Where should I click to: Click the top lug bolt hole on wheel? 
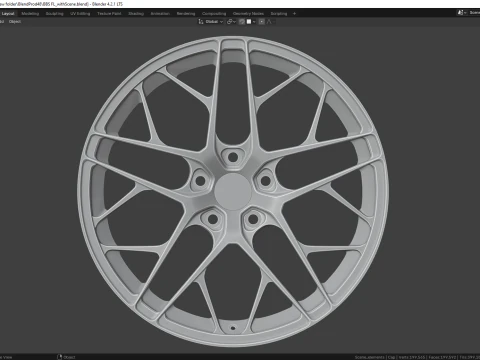(x=233, y=157)
